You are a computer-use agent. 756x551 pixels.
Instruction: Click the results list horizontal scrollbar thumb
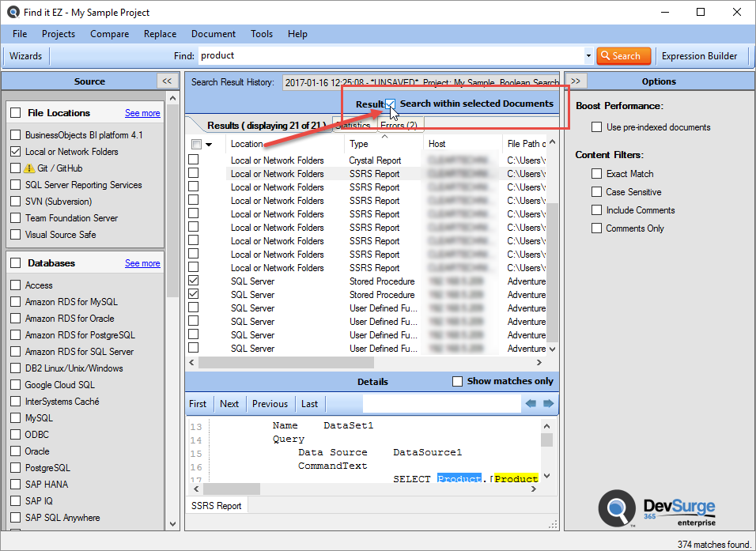(x=286, y=362)
